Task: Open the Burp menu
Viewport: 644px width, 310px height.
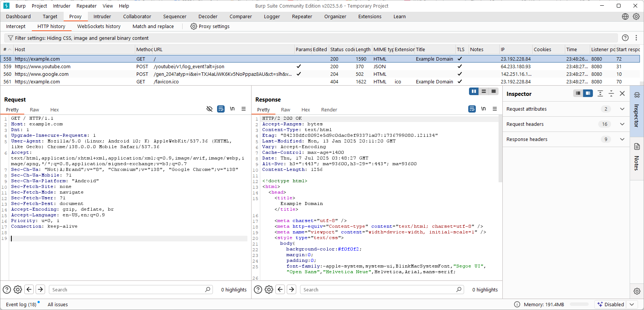Action: (20, 6)
